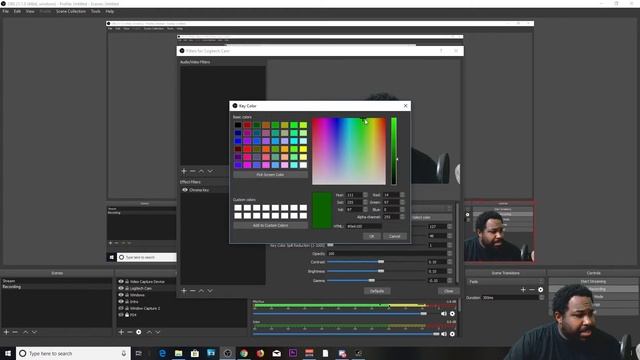Move selected source down
Image resolution: width=640 pixels, height=360 pixels.
[158, 332]
